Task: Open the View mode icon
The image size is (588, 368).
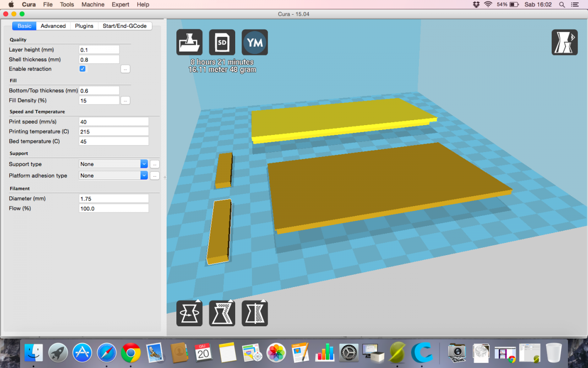Action: (564, 42)
